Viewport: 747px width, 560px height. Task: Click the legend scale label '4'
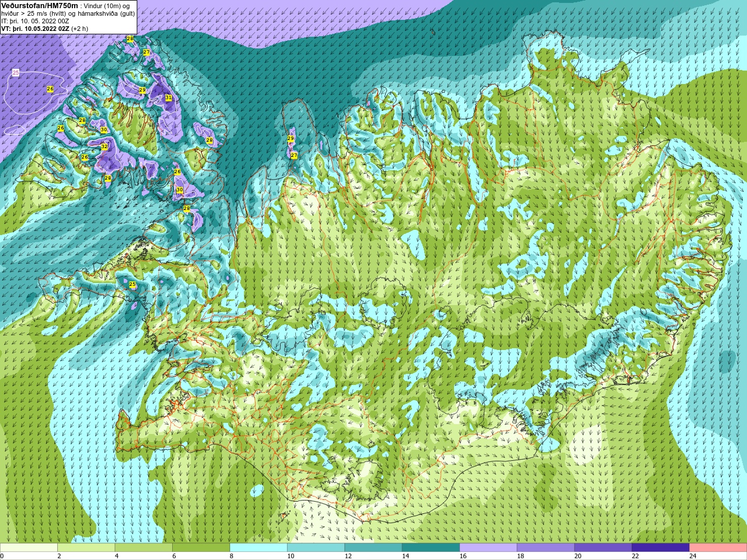(117, 556)
